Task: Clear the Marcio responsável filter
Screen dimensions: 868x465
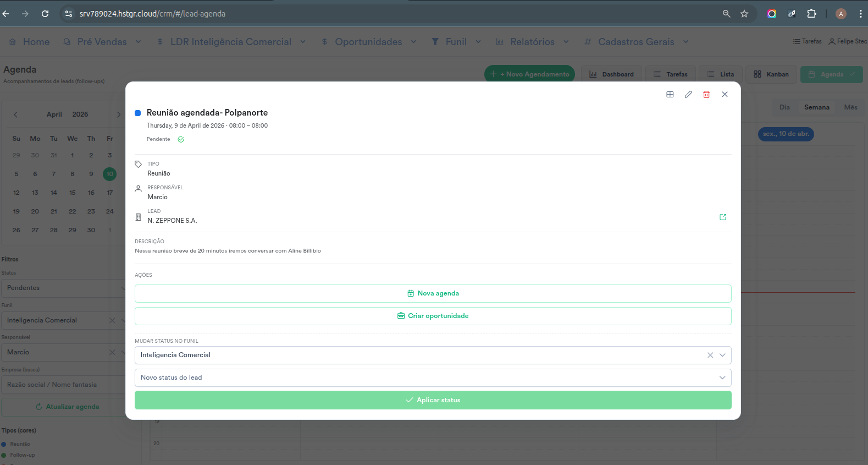Action: point(112,352)
